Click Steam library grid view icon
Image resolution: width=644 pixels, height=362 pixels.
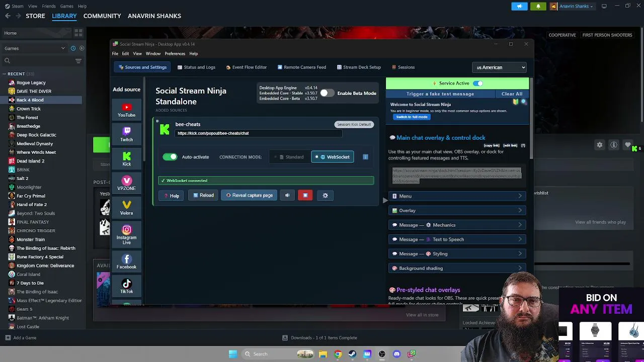click(x=78, y=33)
